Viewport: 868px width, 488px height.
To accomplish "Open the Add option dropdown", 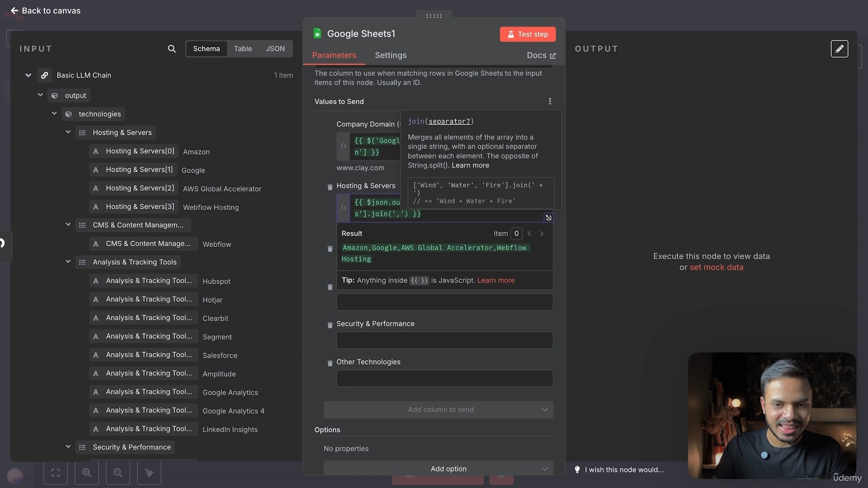I will coord(438,468).
